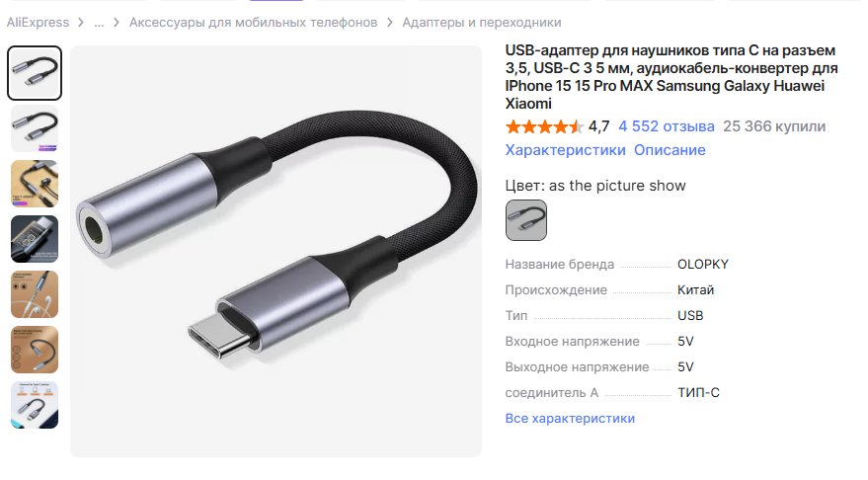Viewport: 868px width, 480px height.
Task: Show the fourth dark chip thumbnail
Action: click(x=35, y=239)
